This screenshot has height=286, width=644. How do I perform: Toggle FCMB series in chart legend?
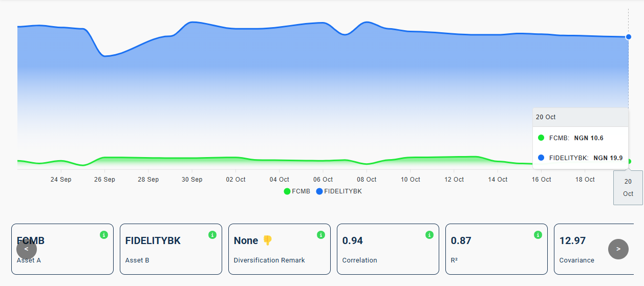[x=297, y=191]
